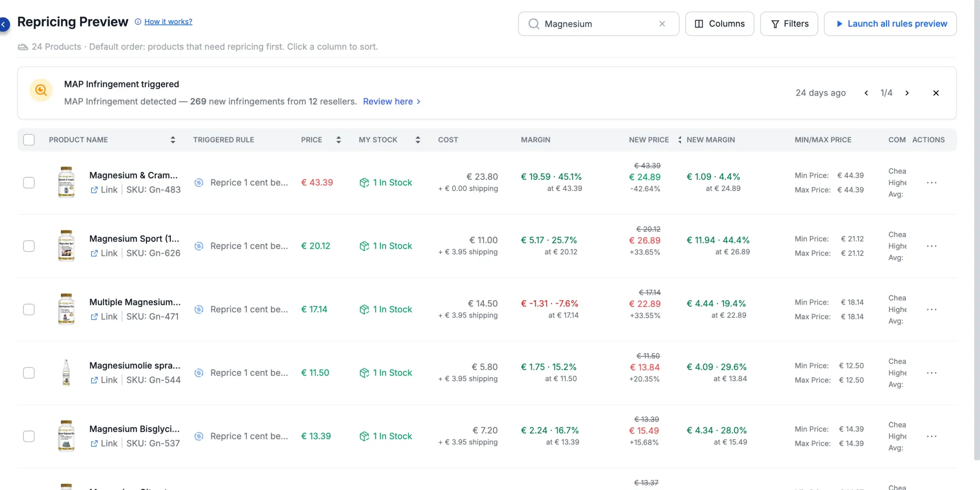Launch all rules preview
980x490 pixels.
890,24
